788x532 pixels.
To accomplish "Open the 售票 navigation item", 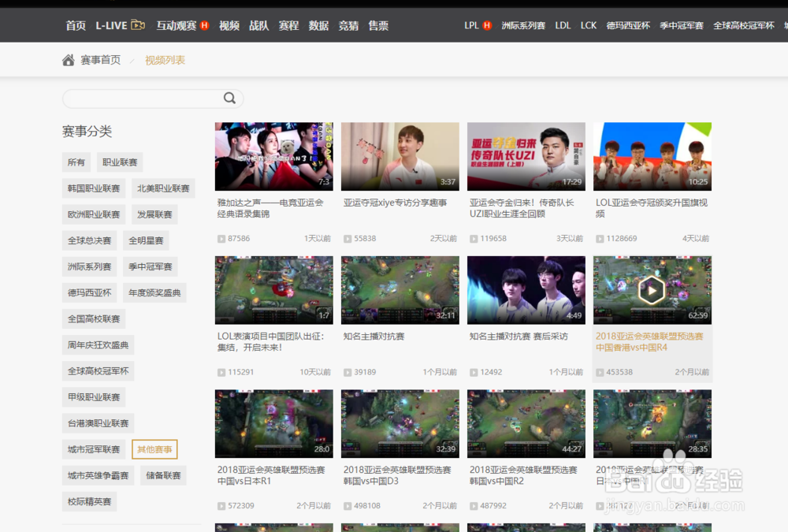I will click(x=378, y=26).
